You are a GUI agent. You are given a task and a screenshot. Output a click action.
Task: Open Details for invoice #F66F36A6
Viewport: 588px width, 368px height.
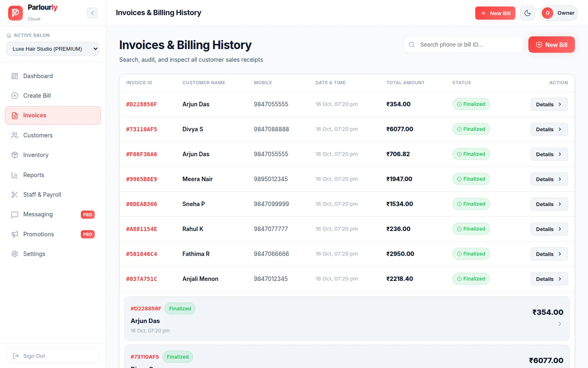549,154
